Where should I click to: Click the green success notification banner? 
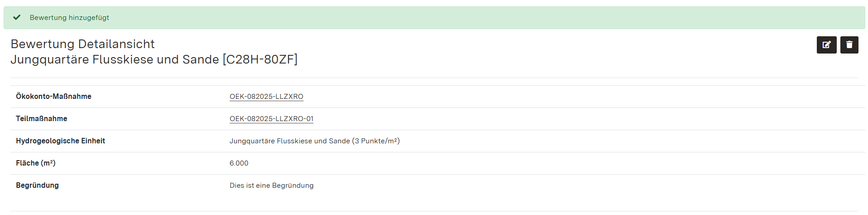tap(434, 18)
